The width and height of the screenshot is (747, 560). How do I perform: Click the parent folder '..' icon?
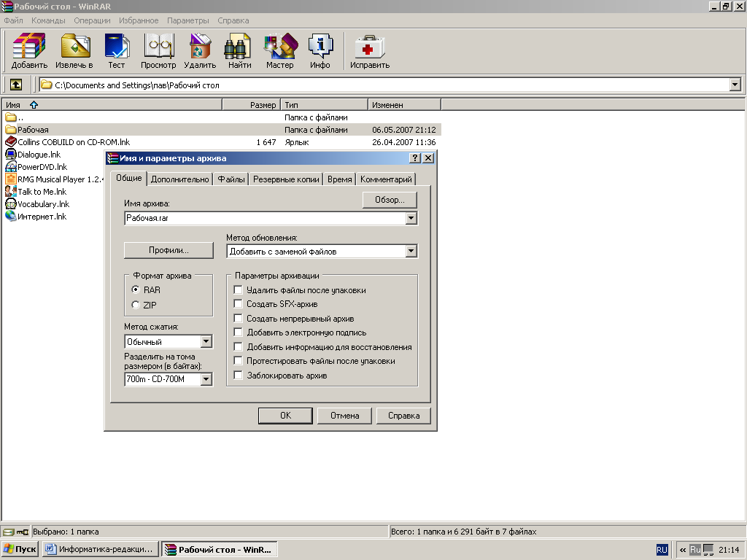pyautogui.click(x=10, y=117)
